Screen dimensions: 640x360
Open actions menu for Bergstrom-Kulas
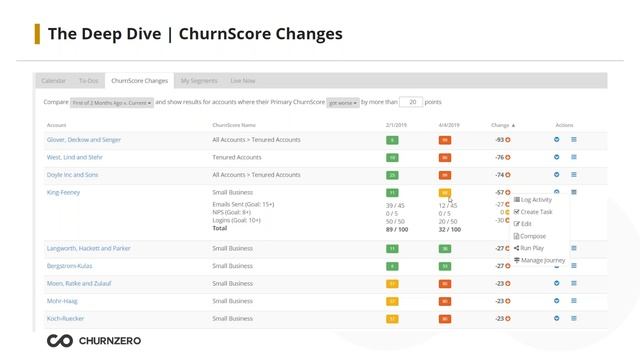pos(573,266)
